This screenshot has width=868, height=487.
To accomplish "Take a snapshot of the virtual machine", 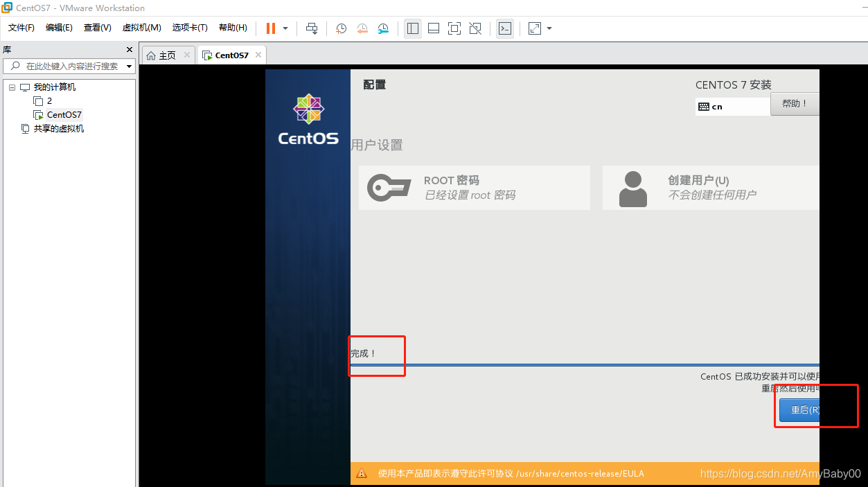I will tap(342, 28).
